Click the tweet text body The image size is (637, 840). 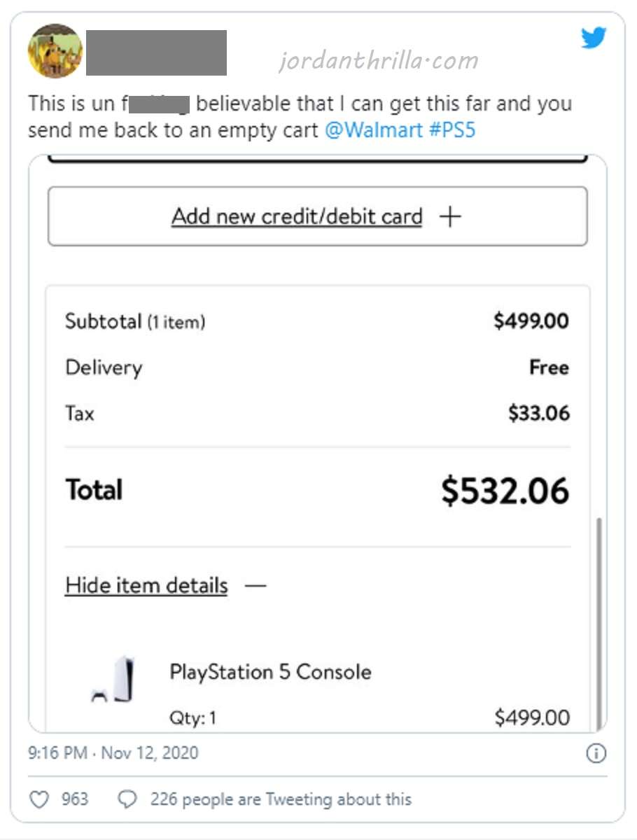(300, 117)
